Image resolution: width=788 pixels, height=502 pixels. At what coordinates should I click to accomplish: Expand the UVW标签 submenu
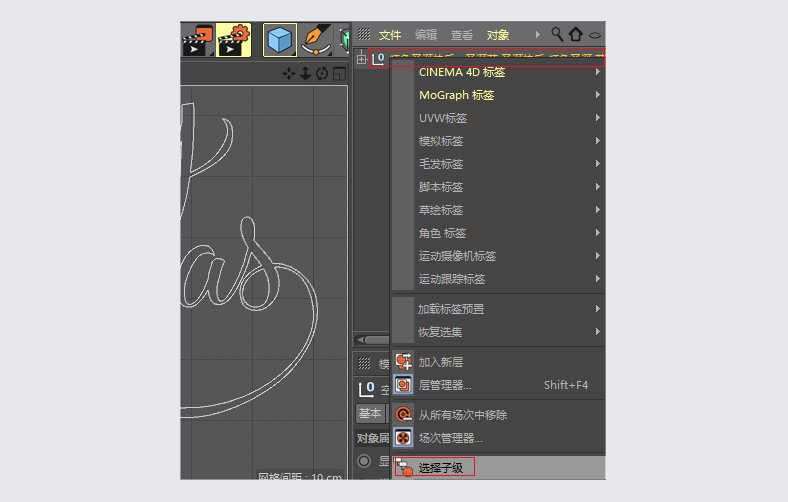(x=499, y=118)
